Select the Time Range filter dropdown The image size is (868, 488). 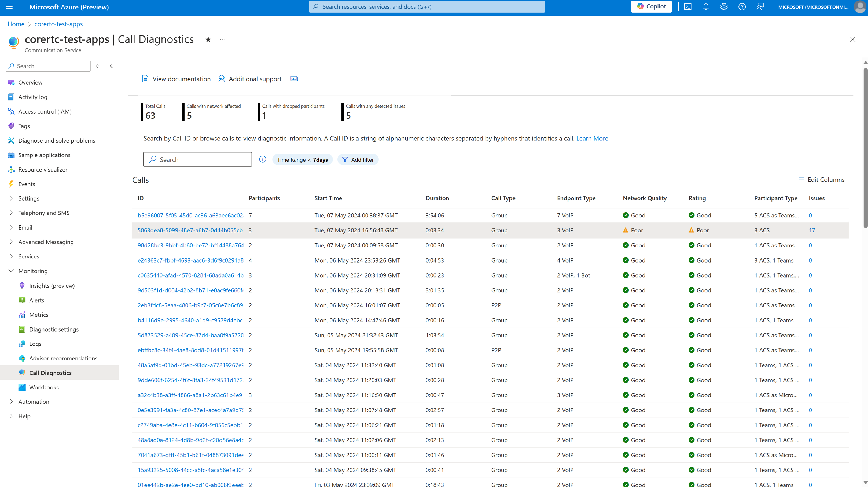point(302,159)
